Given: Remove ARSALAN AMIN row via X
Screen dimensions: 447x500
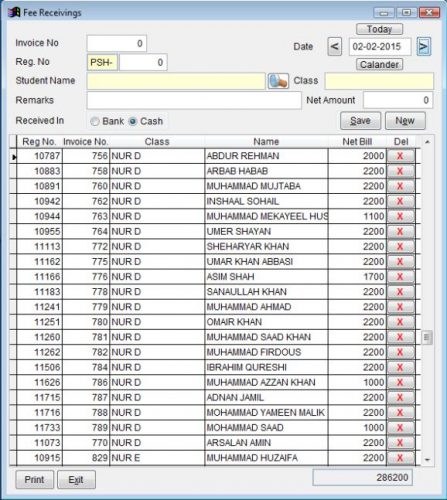Looking at the screenshot, I should point(400,443).
